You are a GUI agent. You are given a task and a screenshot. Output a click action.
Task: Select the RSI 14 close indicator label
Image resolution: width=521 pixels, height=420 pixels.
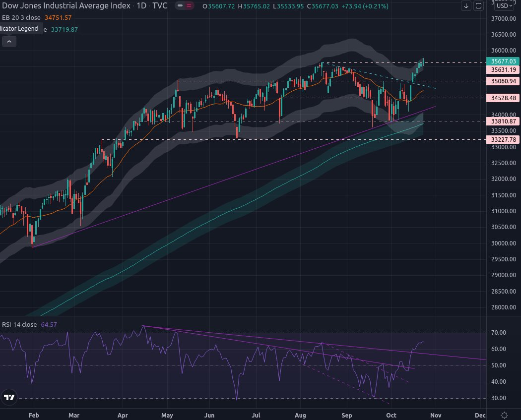pos(19,324)
